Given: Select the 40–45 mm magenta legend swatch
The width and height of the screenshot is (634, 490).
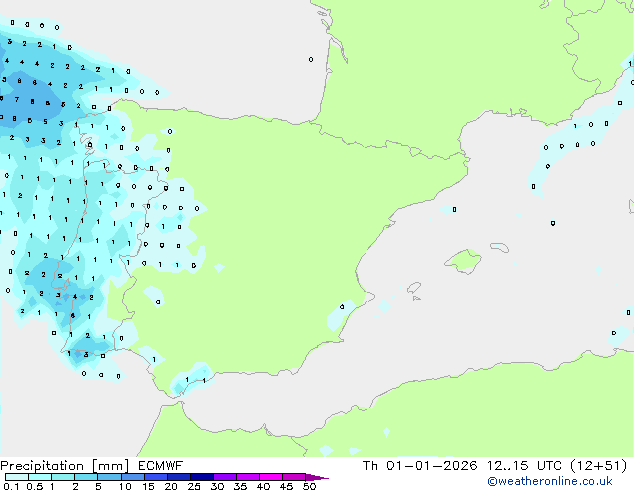Looking at the screenshot, I should pyautogui.click(x=271, y=477).
